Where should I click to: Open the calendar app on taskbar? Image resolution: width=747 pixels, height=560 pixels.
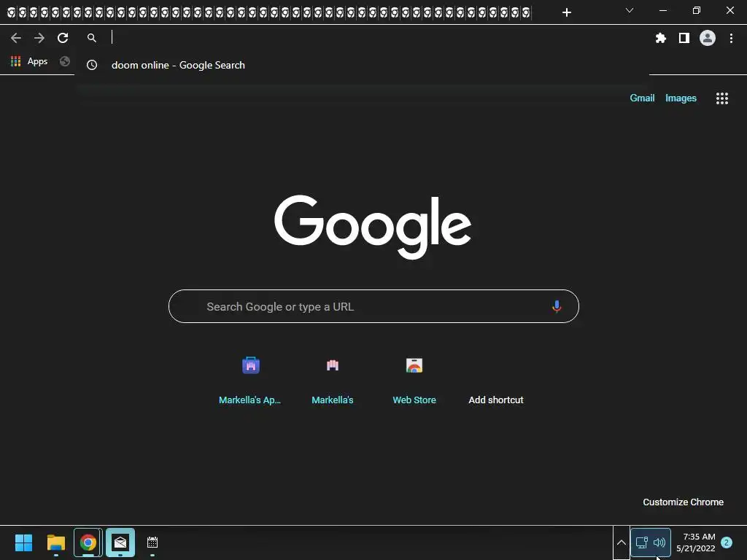(x=152, y=542)
